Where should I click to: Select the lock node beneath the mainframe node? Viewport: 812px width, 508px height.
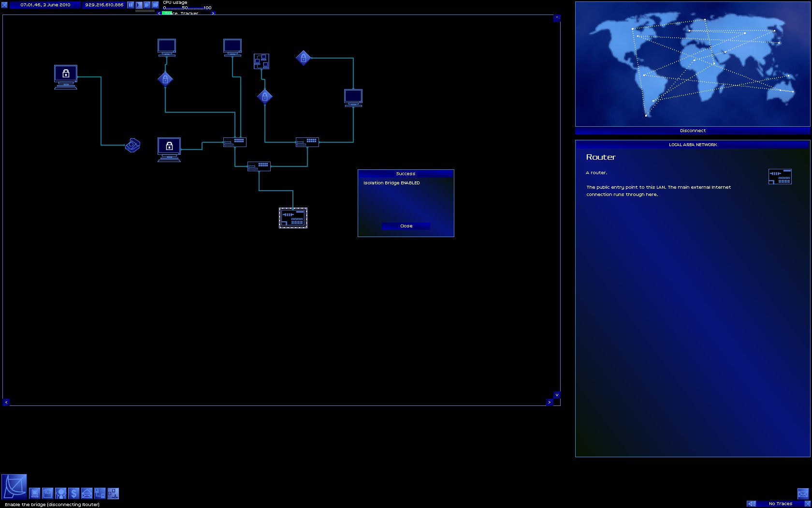(265, 97)
